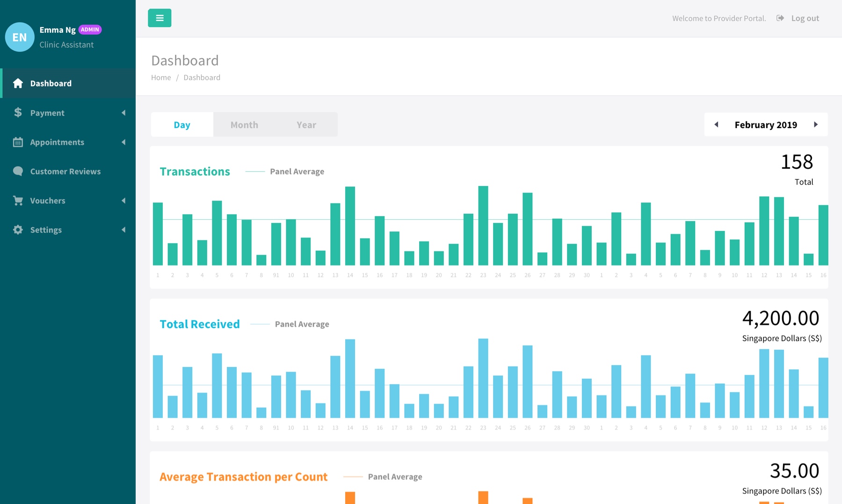
Task: Open the Home breadcrumb link
Action: 161,78
